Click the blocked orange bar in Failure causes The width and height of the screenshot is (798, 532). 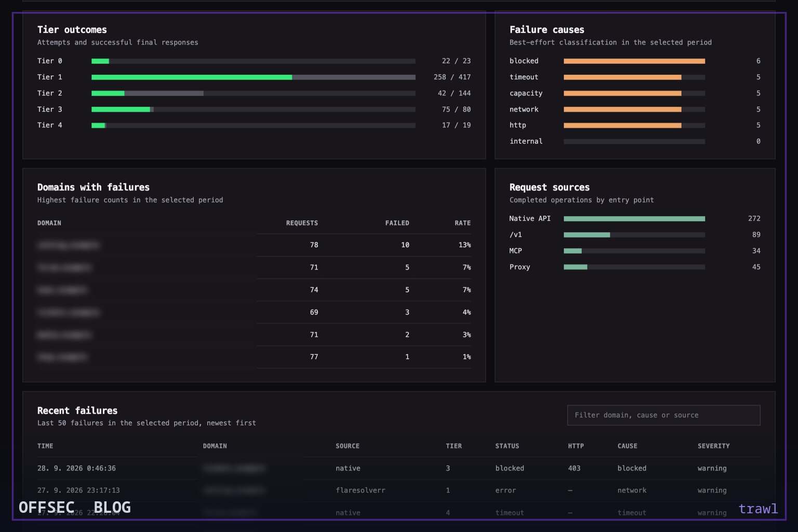(634, 61)
